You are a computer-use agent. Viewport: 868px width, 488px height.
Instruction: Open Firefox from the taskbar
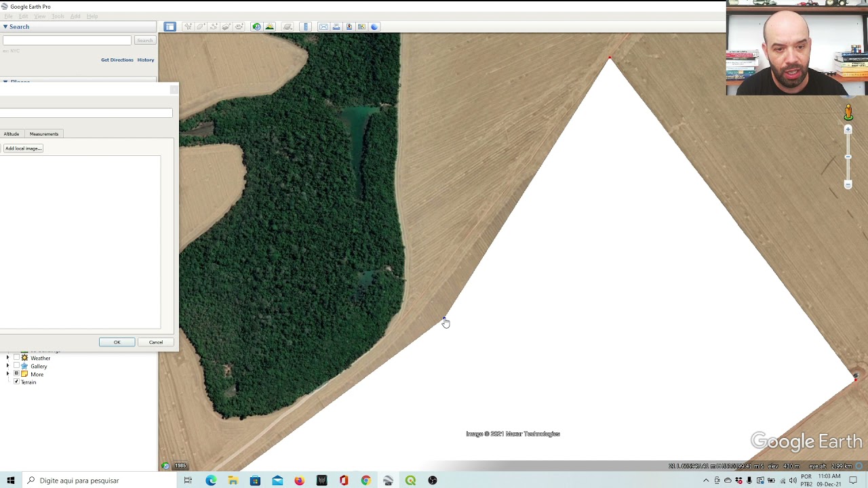(x=299, y=481)
